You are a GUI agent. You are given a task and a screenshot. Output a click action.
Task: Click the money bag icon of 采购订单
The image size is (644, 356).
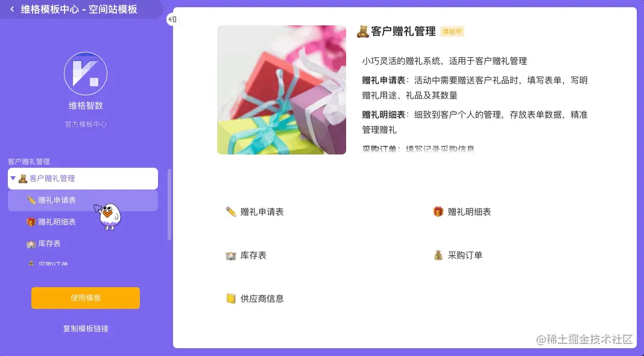[x=438, y=255]
